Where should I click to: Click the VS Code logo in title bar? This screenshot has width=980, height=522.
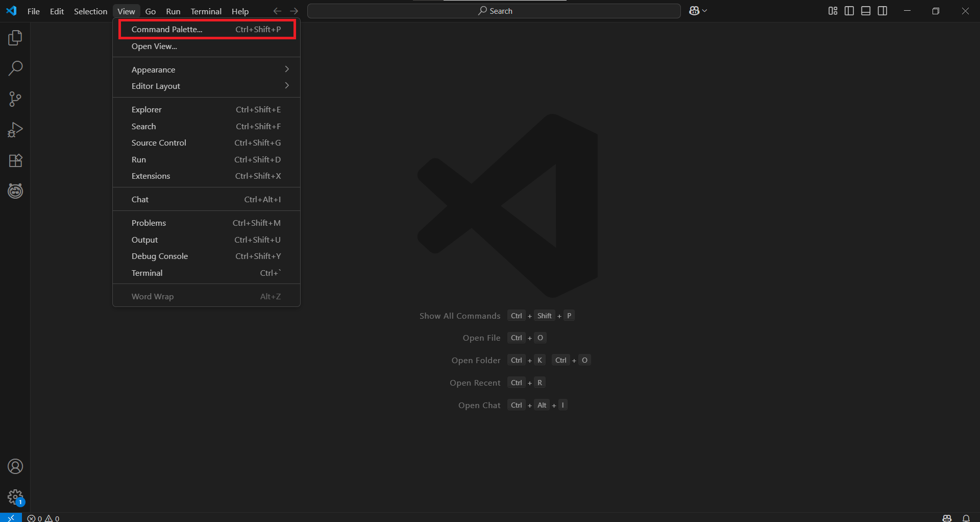click(x=11, y=11)
